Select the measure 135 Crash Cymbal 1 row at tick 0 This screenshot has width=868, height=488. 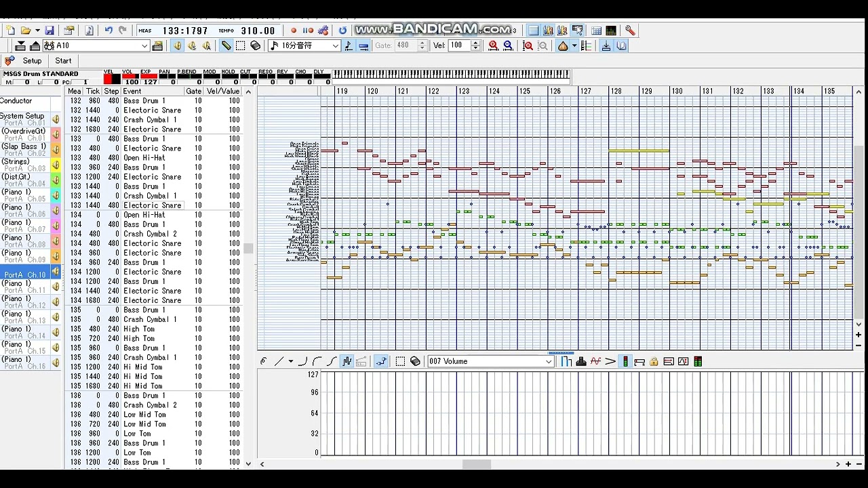153,319
